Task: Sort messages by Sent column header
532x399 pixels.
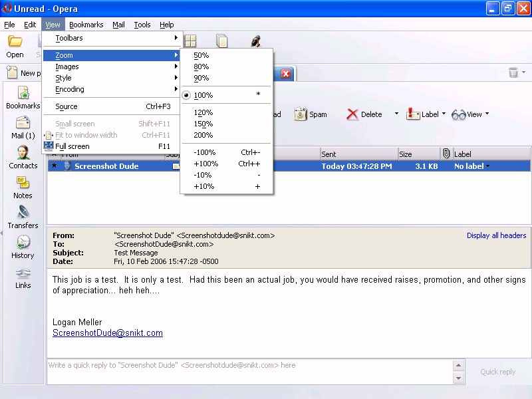Action: tap(358, 154)
